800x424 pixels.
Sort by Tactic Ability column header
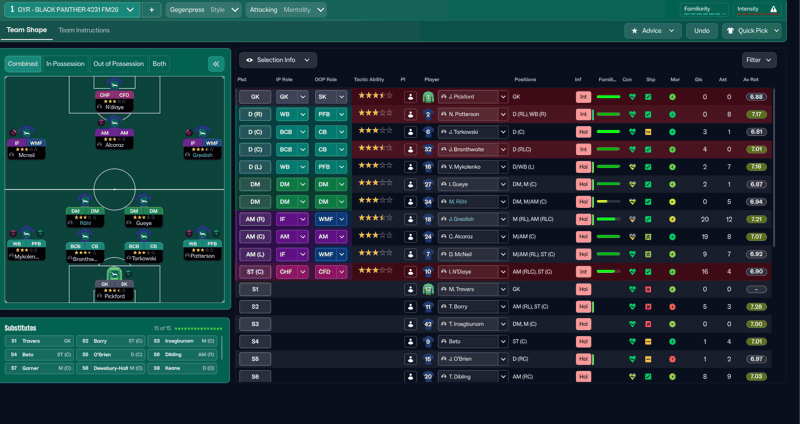(369, 80)
